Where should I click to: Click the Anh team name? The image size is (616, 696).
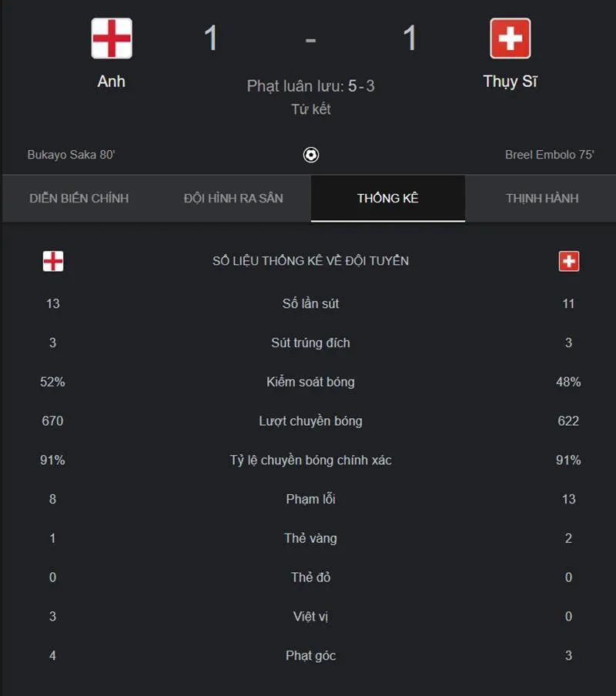(x=112, y=82)
